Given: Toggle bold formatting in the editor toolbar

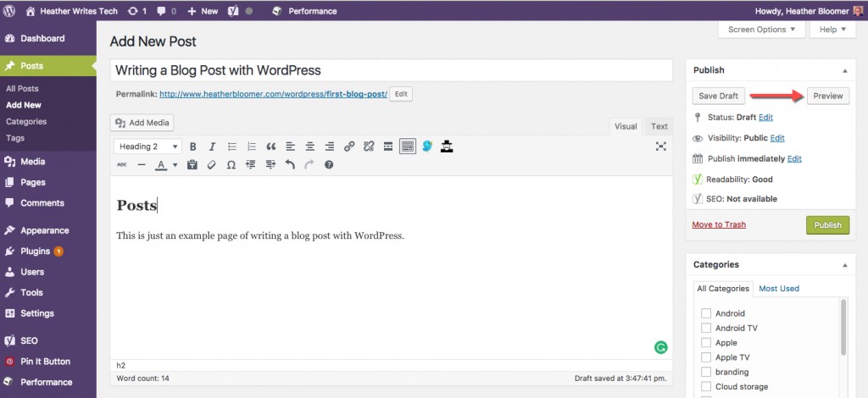Looking at the screenshot, I should coord(193,146).
